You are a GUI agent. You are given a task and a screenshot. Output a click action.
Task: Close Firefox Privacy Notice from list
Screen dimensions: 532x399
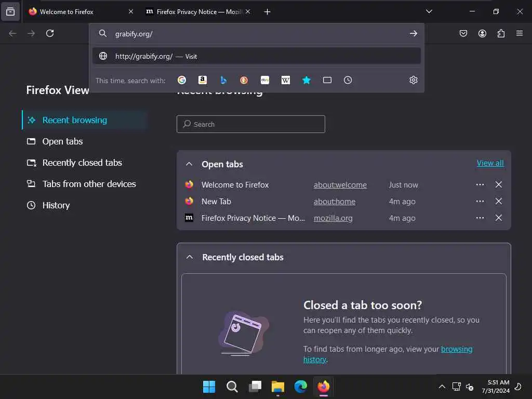click(x=498, y=218)
